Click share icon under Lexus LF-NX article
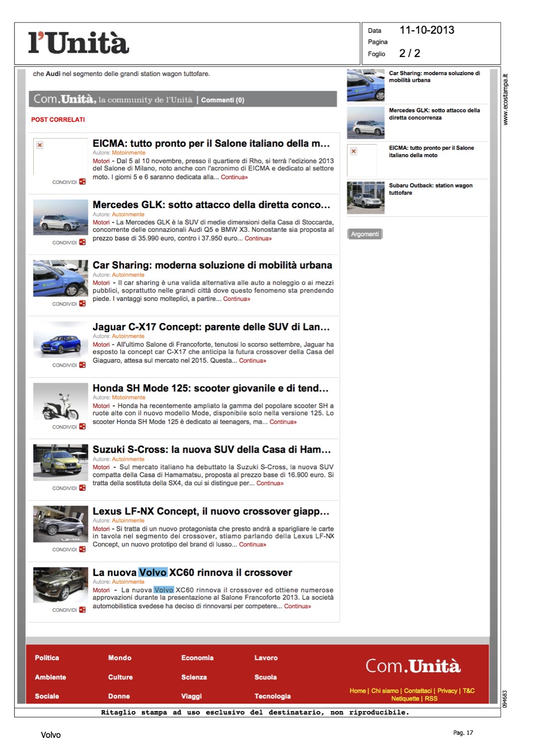The image size is (539, 756). (82, 549)
